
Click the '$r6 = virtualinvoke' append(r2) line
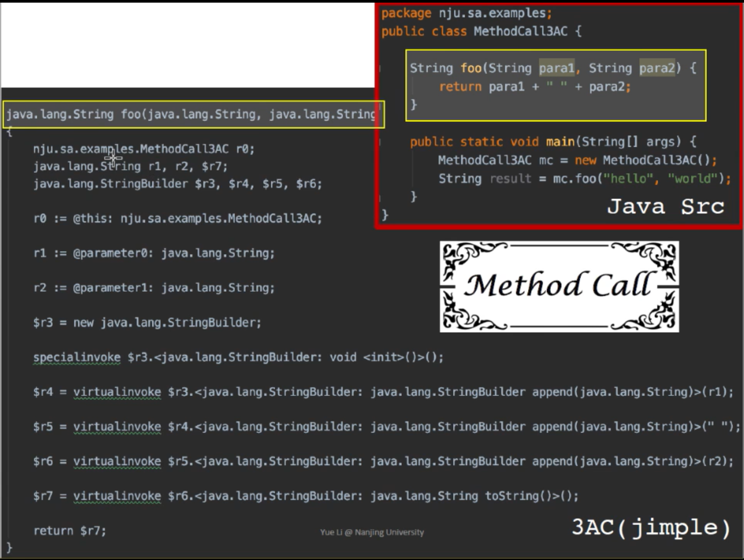point(383,461)
